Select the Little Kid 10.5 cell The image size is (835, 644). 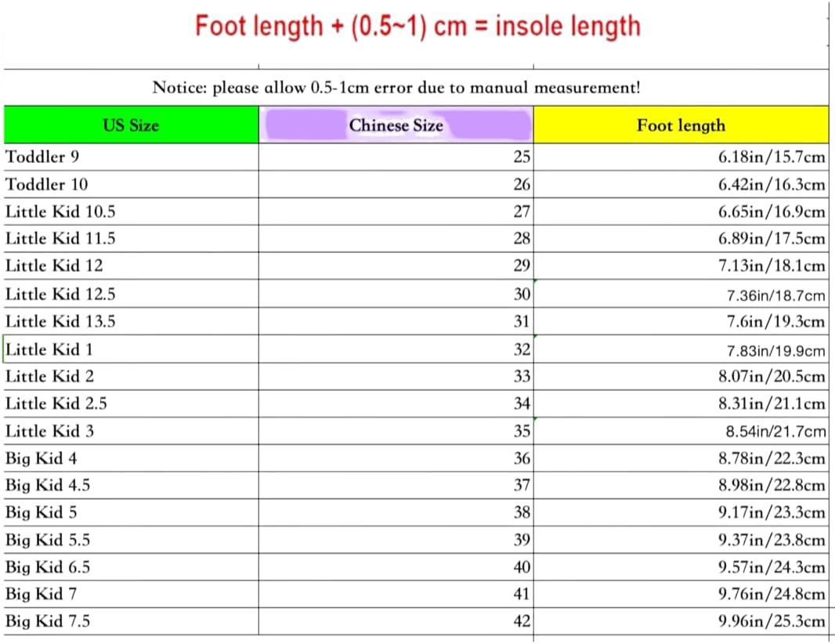(x=131, y=212)
